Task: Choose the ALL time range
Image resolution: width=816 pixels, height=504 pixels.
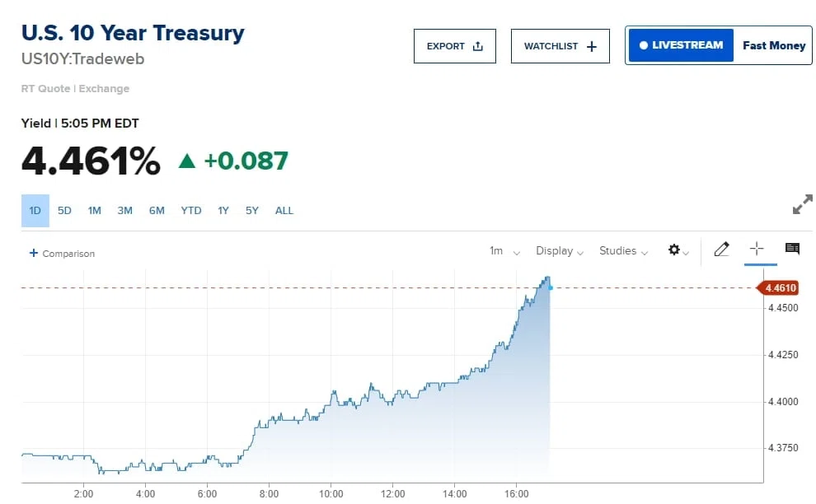Action: click(x=284, y=211)
